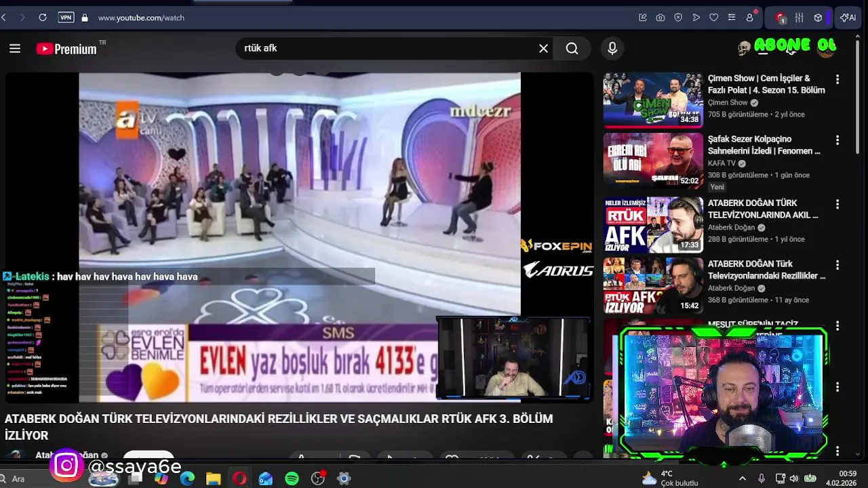Open "Televizyonlarındaki Rezillikler" video title
Screen dimensions: 868x488
tap(767, 270)
